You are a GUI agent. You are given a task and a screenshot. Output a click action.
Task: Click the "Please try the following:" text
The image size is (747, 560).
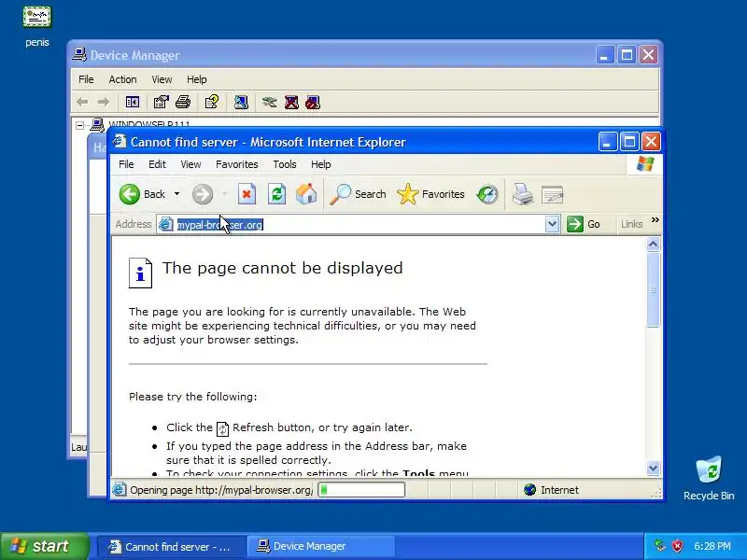tap(192, 397)
